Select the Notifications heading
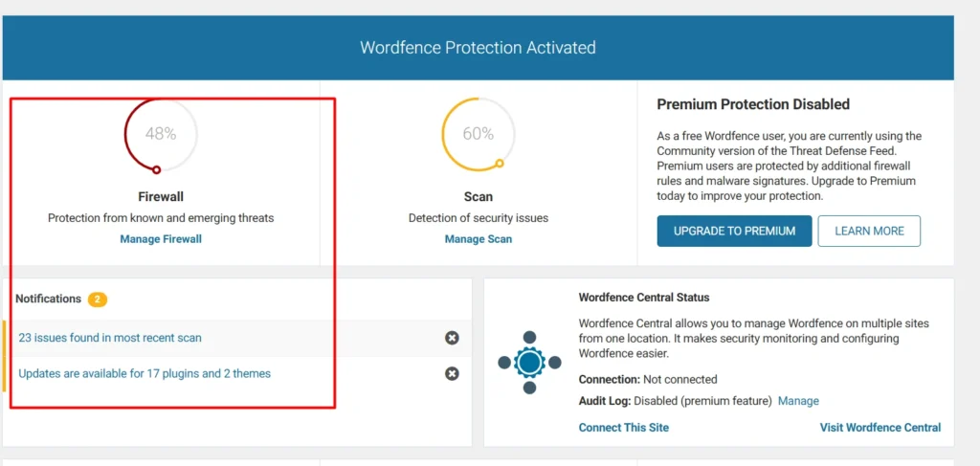 click(48, 299)
